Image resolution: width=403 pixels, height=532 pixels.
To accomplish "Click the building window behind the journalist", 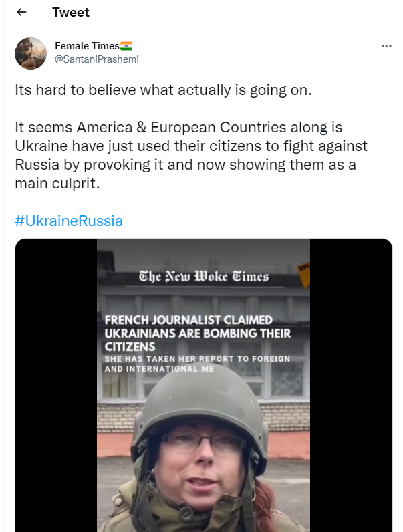I will [x=289, y=378].
